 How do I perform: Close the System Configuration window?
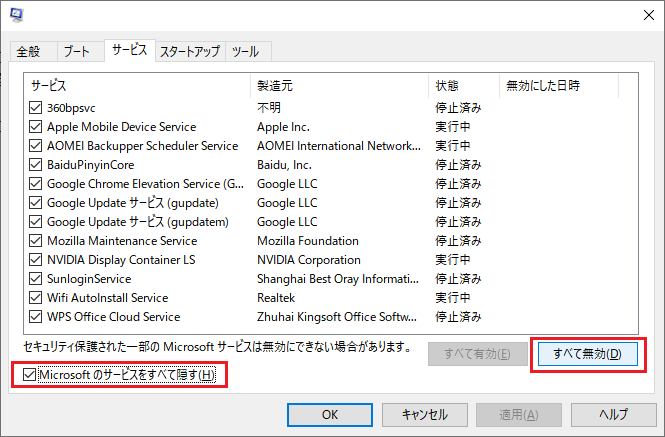click(648, 15)
